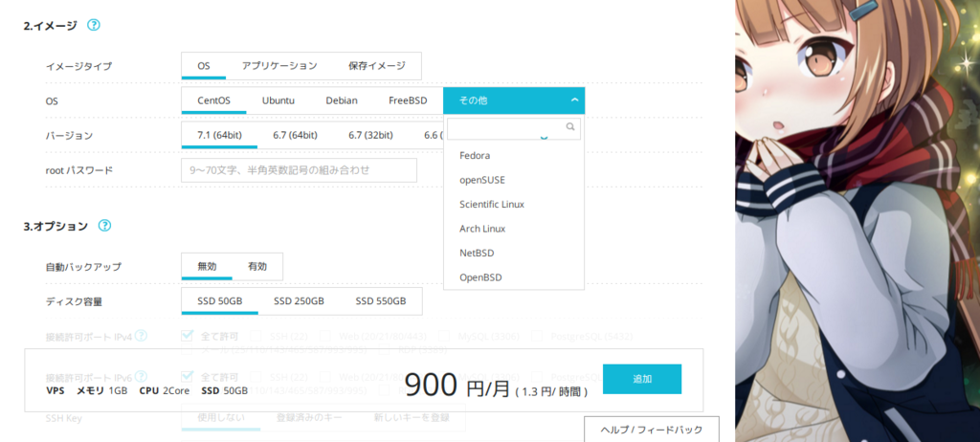The width and height of the screenshot is (980, 442).
Task: Choose SSD 550GB disk capacity
Action: (x=381, y=300)
